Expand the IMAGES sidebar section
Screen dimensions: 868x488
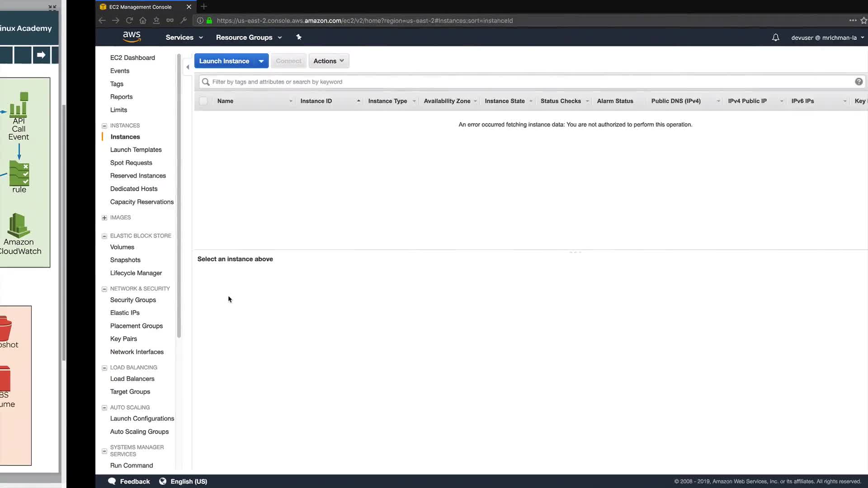coord(104,218)
